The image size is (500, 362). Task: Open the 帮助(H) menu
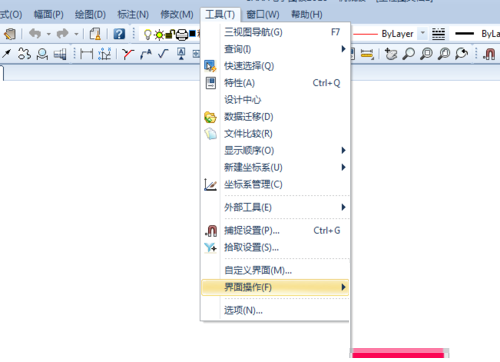click(307, 15)
